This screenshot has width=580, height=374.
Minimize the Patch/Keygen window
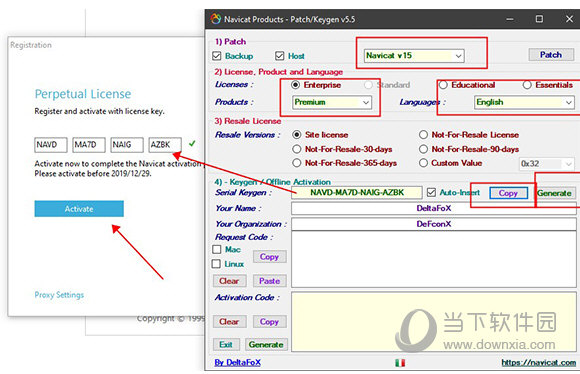[510, 19]
